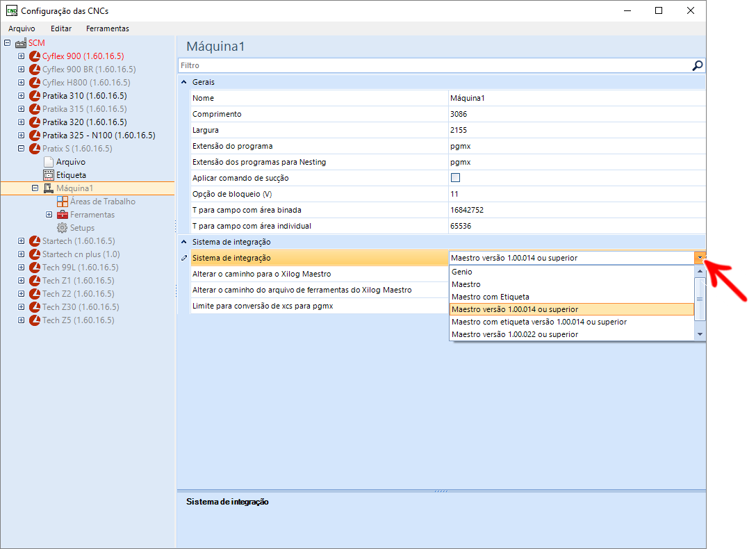
Task: Click the Startech cn plus machine icon
Action: click(x=35, y=254)
